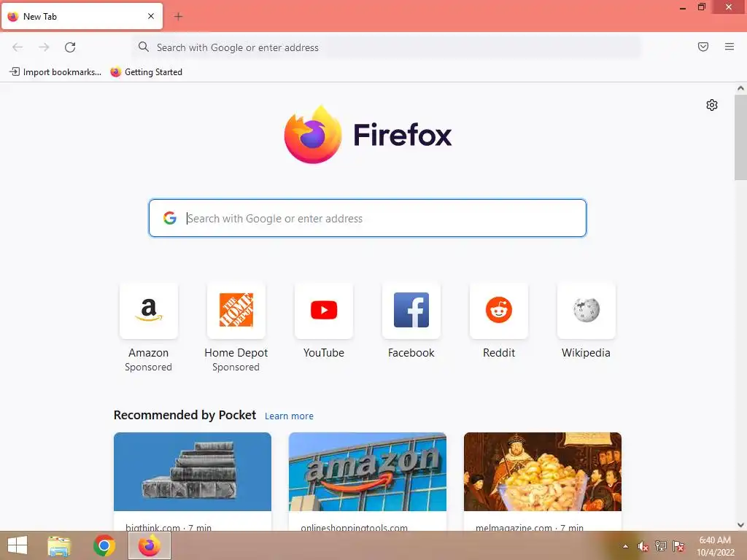The height and width of the screenshot is (560, 747).
Task: Open the Save to Pocket icon
Action: tap(703, 47)
